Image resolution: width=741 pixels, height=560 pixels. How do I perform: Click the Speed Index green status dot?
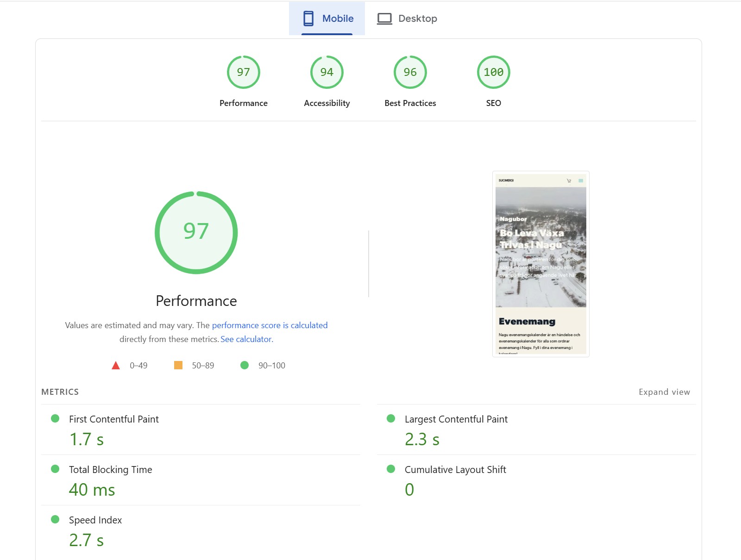click(55, 519)
